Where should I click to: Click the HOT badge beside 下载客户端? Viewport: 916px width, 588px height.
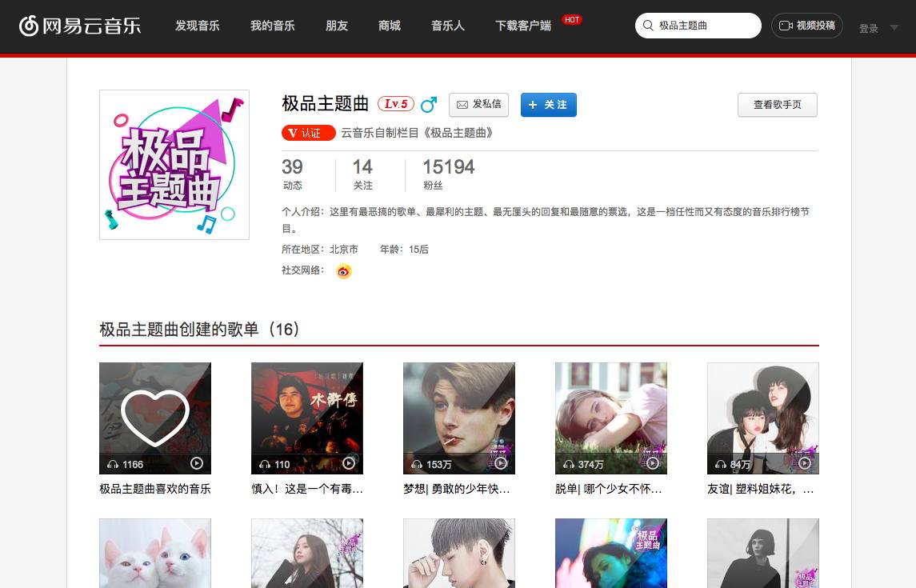pyautogui.click(x=572, y=20)
